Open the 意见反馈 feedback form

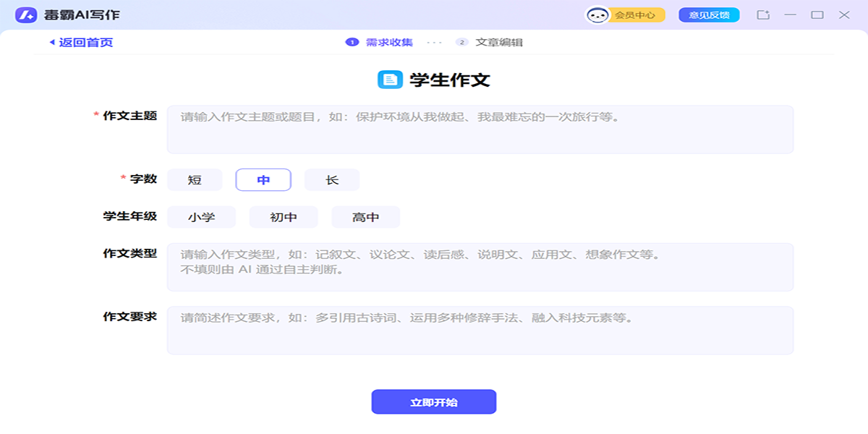pyautogui.click(x=708, y=15)
